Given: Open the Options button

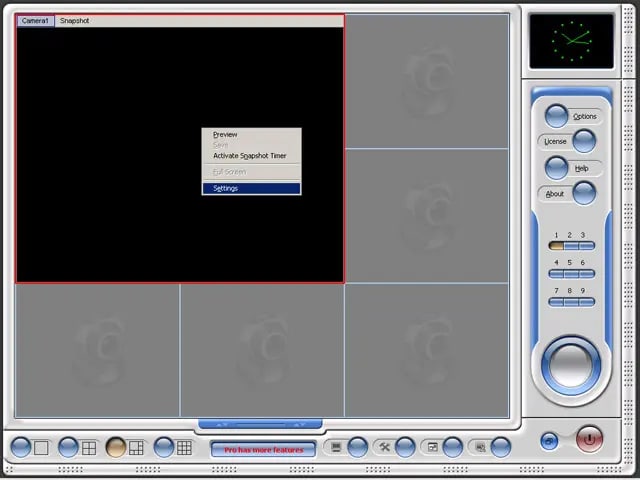Looking at the screenshot, I should [556, 116].
